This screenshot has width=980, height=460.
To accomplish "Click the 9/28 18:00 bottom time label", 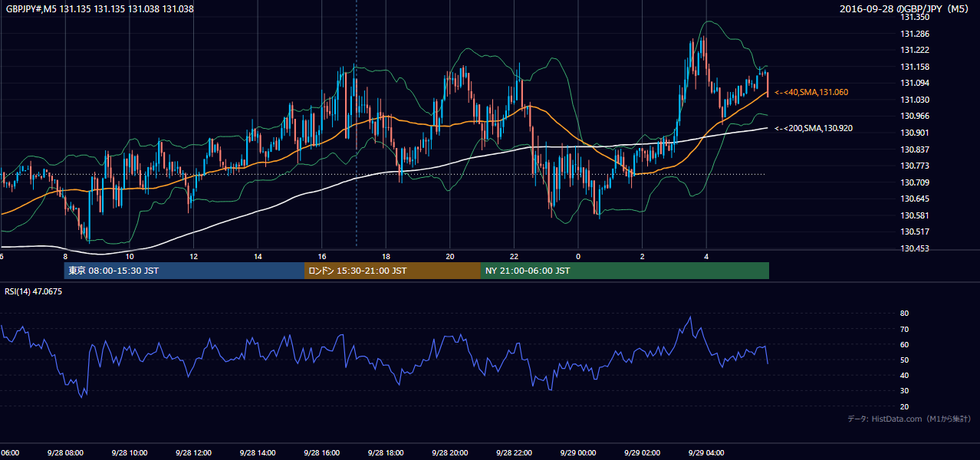I will [x=386, y=453].
